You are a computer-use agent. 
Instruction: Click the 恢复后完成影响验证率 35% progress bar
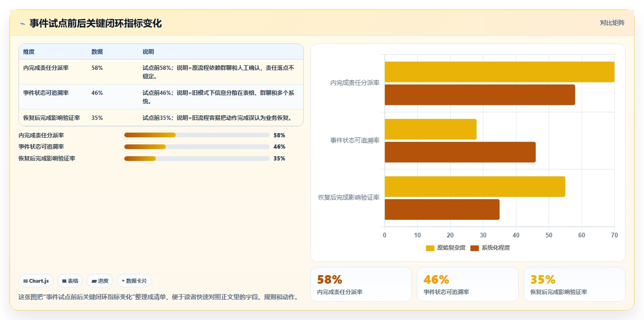pyautogui.click(x=197, y=159)
